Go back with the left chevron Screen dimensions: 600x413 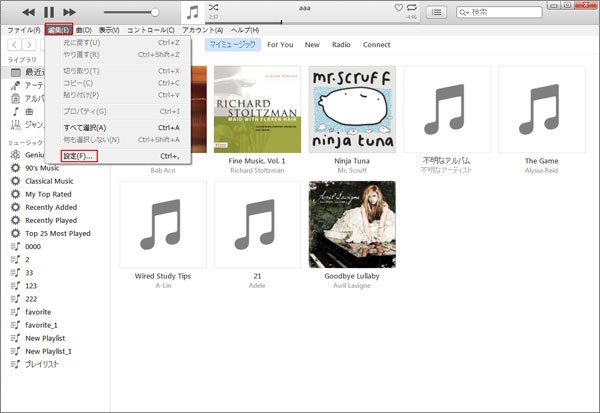point(15,45)
